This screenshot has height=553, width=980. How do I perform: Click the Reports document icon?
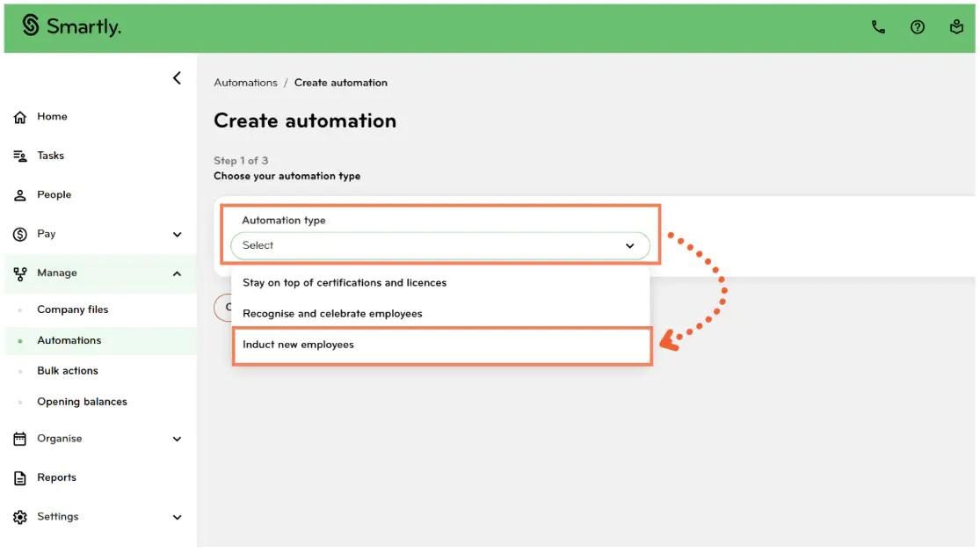(20, 478)
